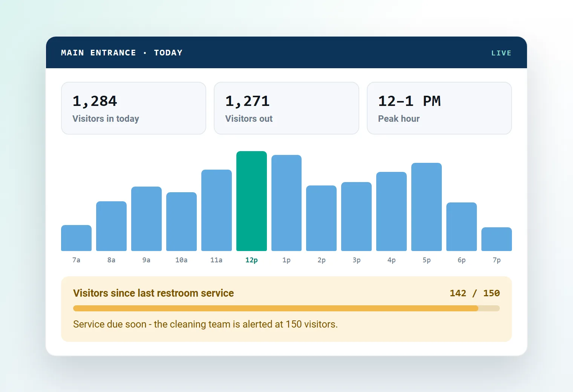Viewport: 573px width, 392px height.
Task: Select the 9a bar in chart
Action: point(146,219)
